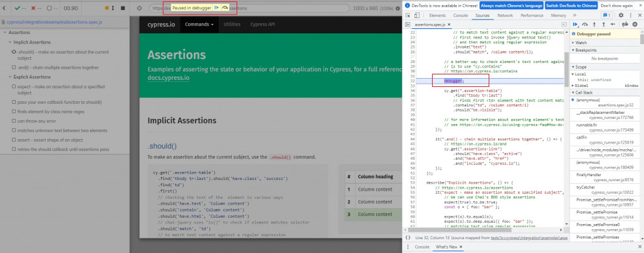
Task: Close the assertions.spec.js file tab
Action: (449, 25)
